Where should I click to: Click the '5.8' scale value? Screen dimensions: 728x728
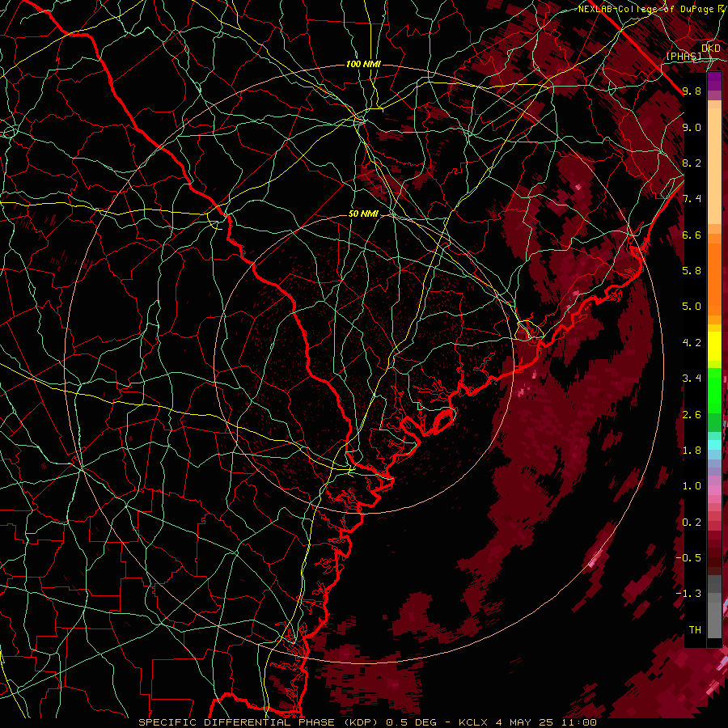[692, 270]
